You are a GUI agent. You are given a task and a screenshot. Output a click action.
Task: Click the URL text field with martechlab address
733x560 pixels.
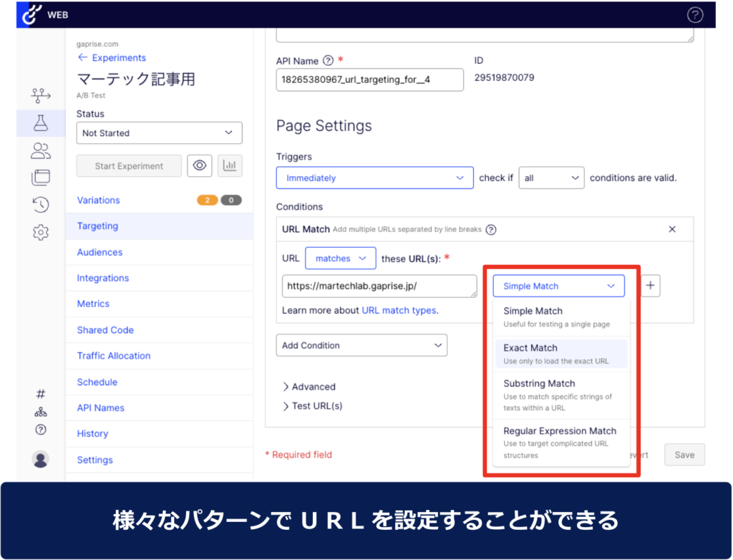[379, 286]
